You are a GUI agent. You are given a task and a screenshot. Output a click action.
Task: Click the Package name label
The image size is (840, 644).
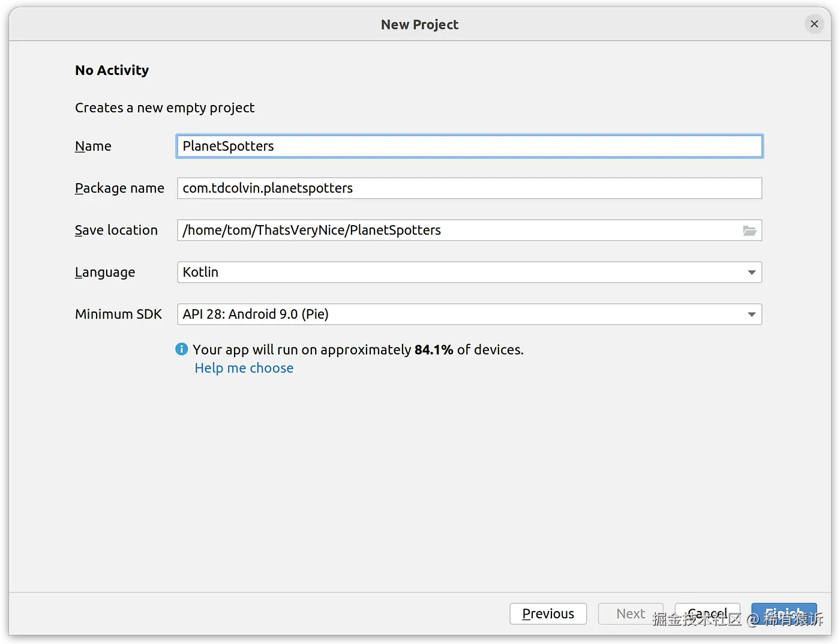[x=119, y=188]
